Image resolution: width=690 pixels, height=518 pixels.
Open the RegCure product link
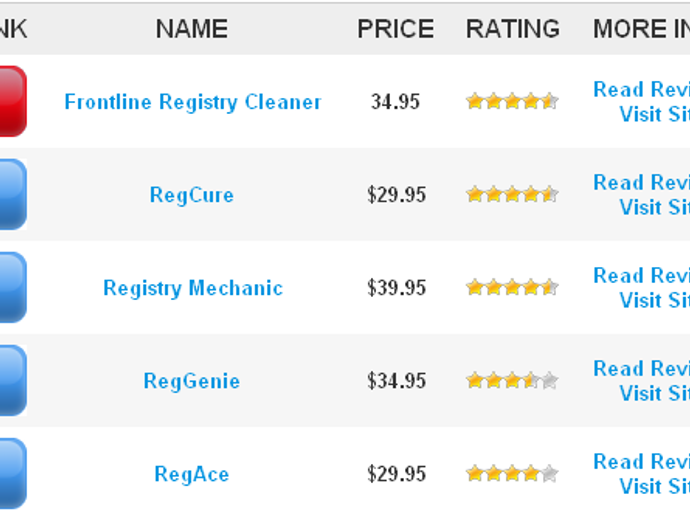pos(192,195)
